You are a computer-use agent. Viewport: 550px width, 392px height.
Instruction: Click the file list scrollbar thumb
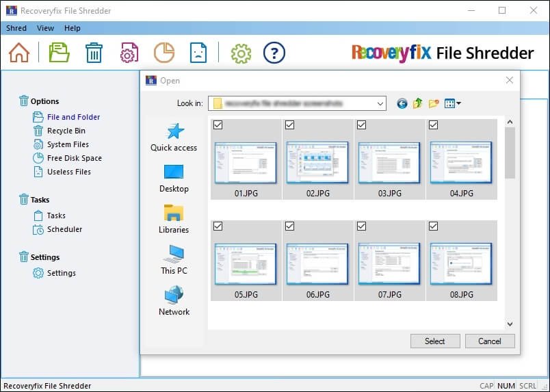510,153
